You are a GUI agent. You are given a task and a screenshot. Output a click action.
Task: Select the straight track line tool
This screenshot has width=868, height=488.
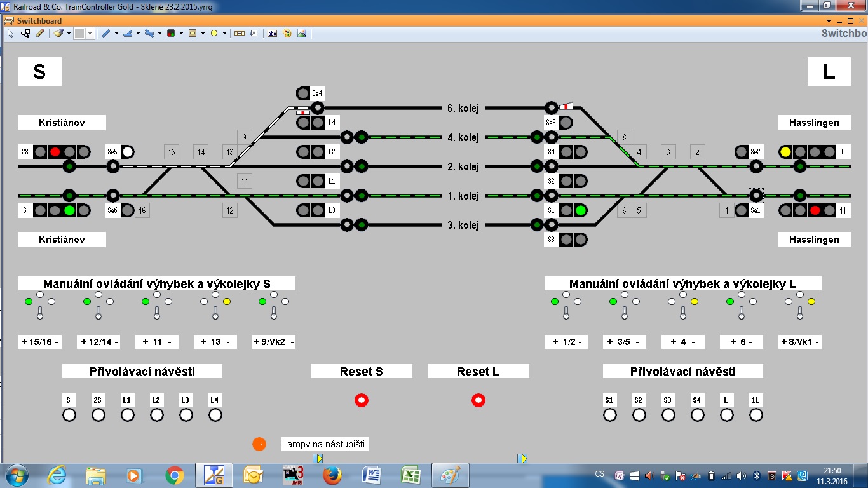point(105,34)
